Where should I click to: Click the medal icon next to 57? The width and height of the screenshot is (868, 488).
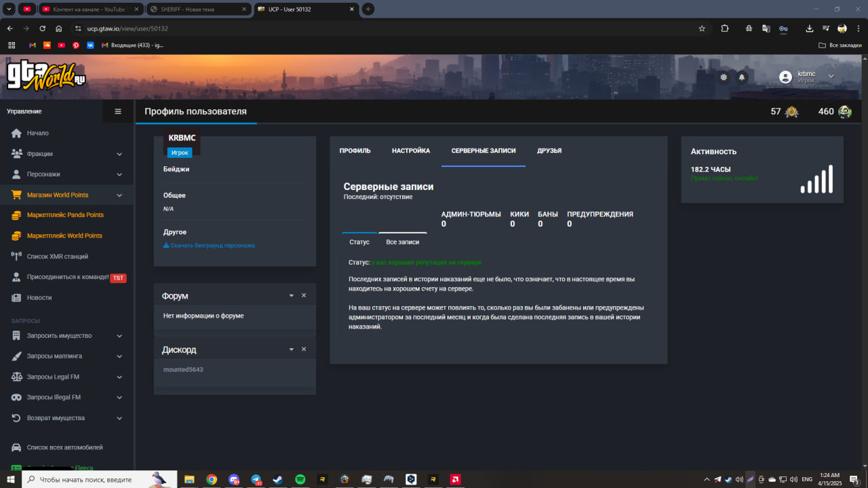(x=791, y=111)
